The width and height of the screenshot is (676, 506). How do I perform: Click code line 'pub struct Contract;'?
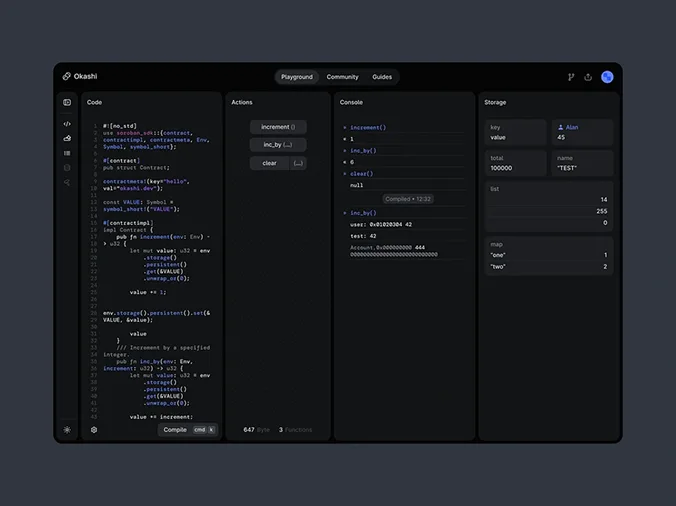tap(136, 168)
